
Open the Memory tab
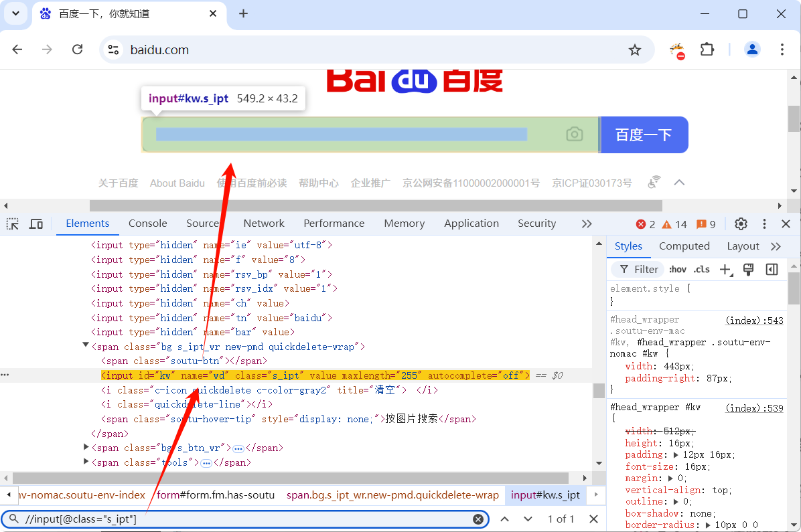tap(404, 224)
